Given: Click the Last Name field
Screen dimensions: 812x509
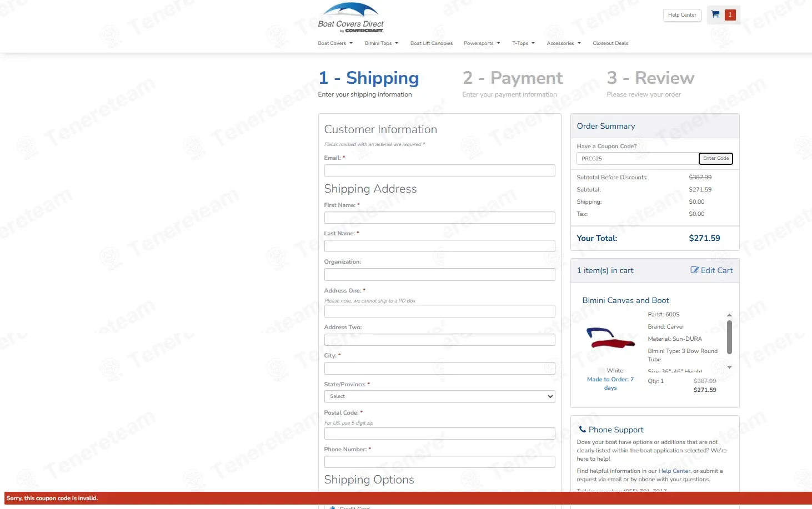Looking at the screenshot, I should (x=439, y=246).
